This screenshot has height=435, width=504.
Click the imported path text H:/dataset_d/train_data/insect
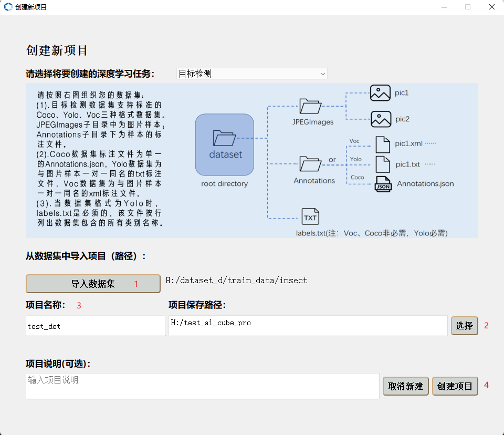coord(236,281)
